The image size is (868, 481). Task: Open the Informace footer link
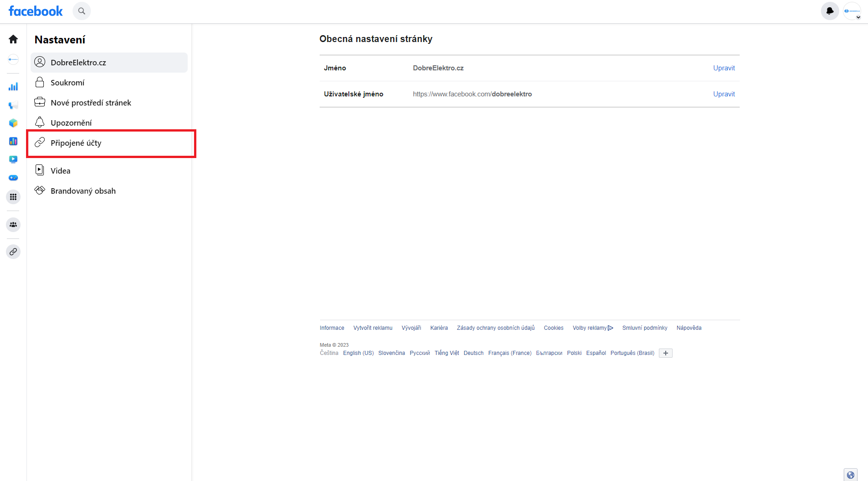[x=332, y=328]
